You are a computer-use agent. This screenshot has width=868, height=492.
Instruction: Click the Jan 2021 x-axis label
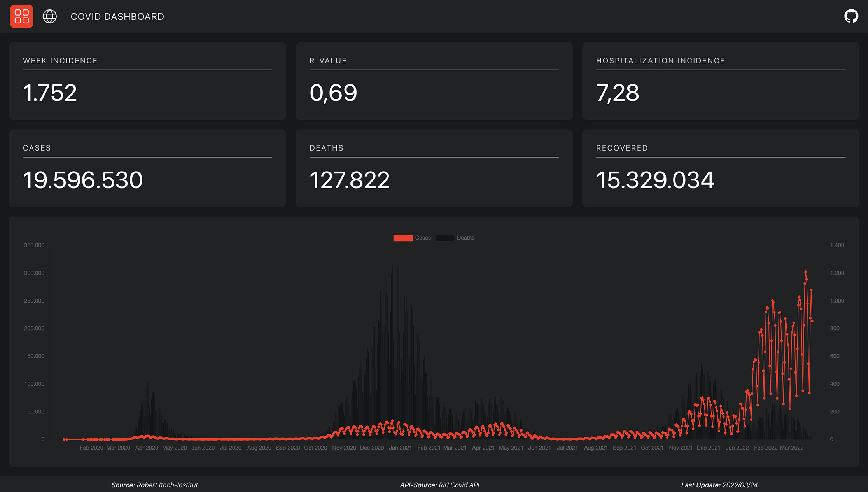tap(400, 448)
